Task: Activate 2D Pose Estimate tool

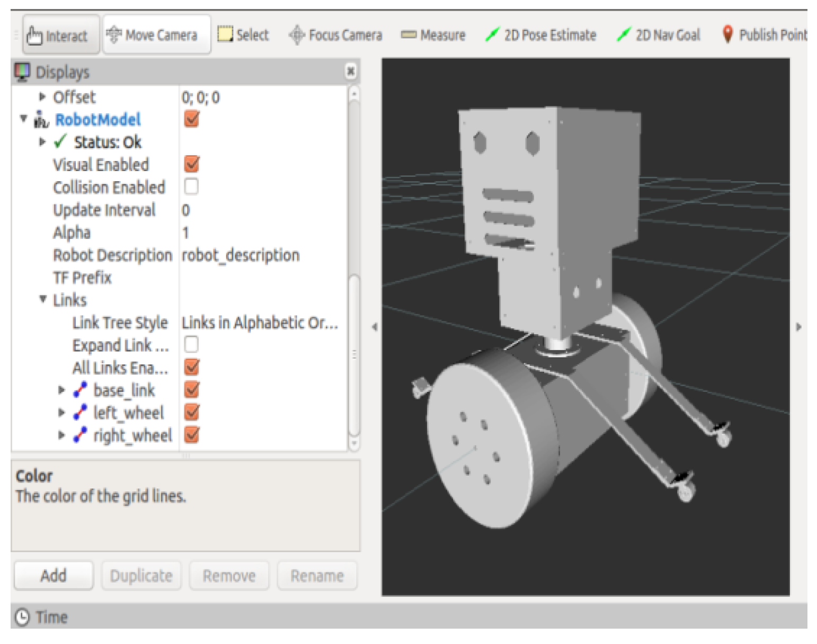Action: [x=541, y=35]
